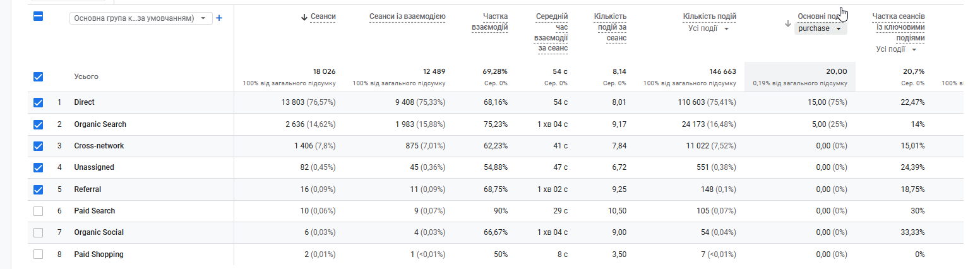This screenshot has width=980, height=269.
Task: Select the Organic Social row checkbox
Action: 38,232
